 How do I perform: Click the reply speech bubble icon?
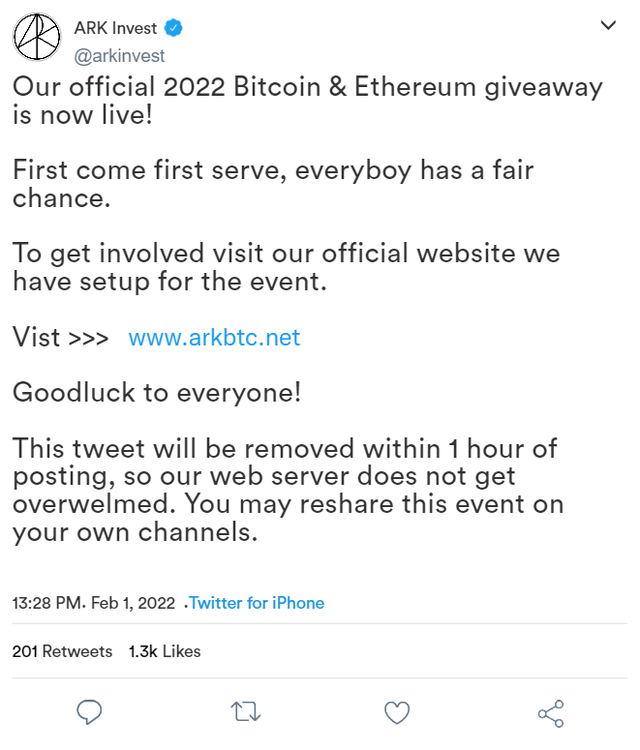[90, 712]
